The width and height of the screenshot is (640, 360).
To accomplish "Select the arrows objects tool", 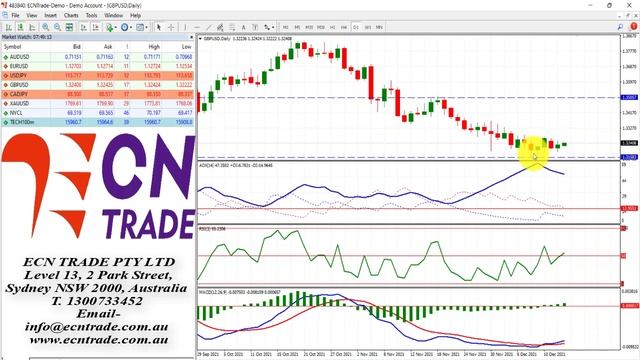I will point(267,27).
